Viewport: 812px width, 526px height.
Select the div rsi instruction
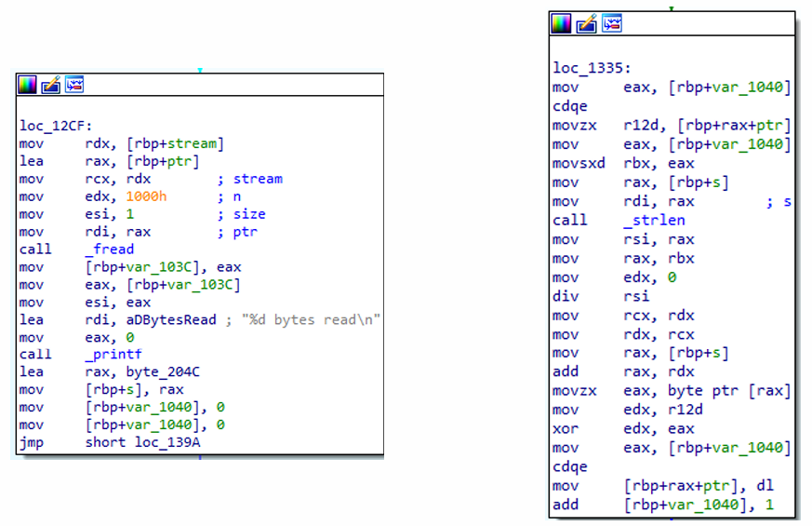(601, 296)
